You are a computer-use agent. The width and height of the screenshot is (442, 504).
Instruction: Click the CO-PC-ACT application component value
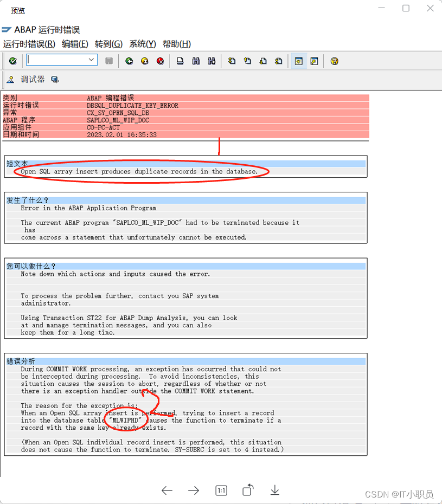point(103,127)
